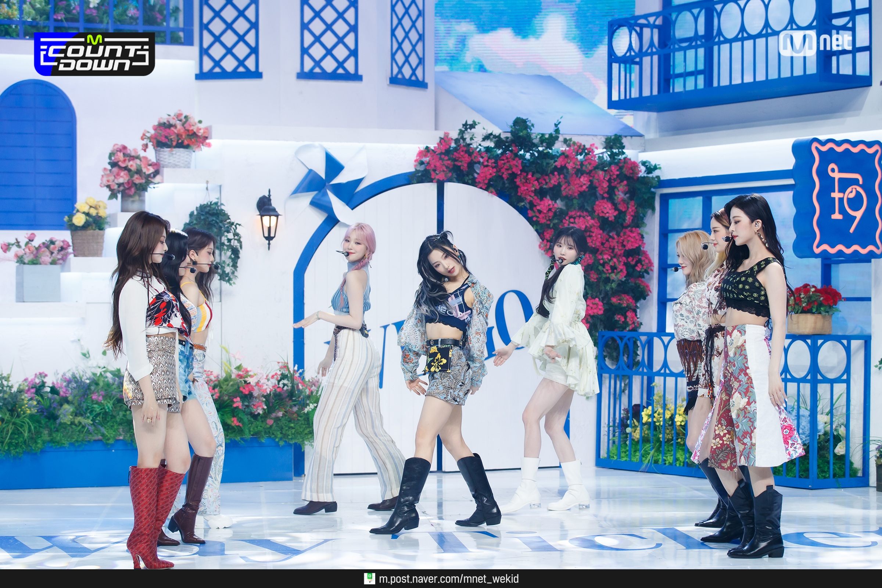Image resolution: width=882 pixels, height=588 pixels.
Task: Open the m.post.naver.com/mnet_wekid link
Action: click(448, 578)
